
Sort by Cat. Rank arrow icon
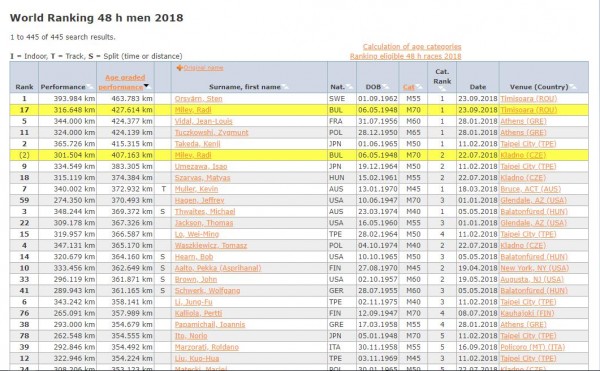click(x=442, y=89)
